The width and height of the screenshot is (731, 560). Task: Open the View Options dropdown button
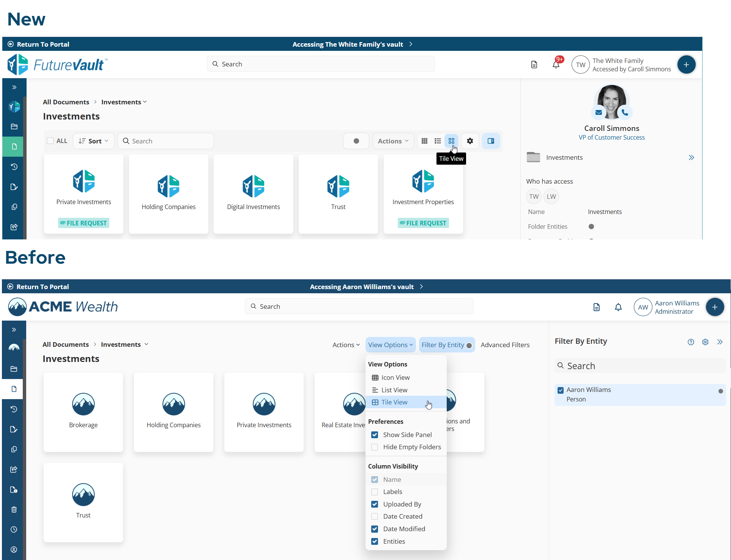[x=390, y=345]
